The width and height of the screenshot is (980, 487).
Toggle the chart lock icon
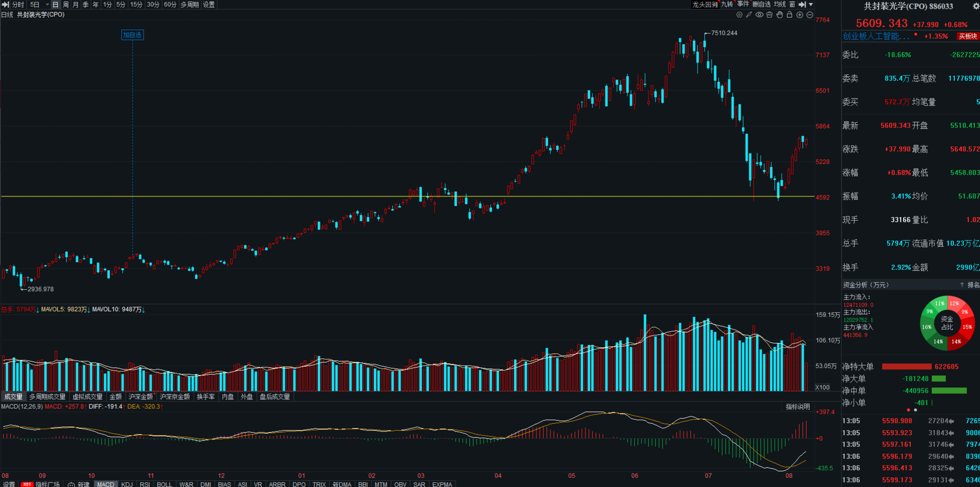click(789, 15)
